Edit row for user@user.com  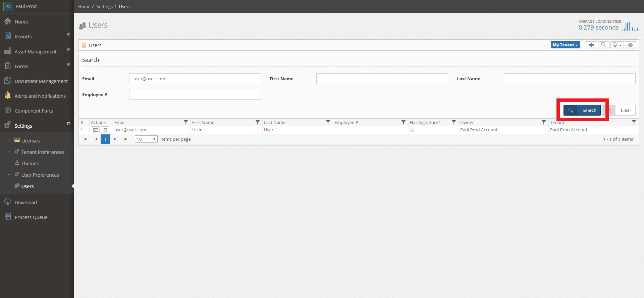95,130
